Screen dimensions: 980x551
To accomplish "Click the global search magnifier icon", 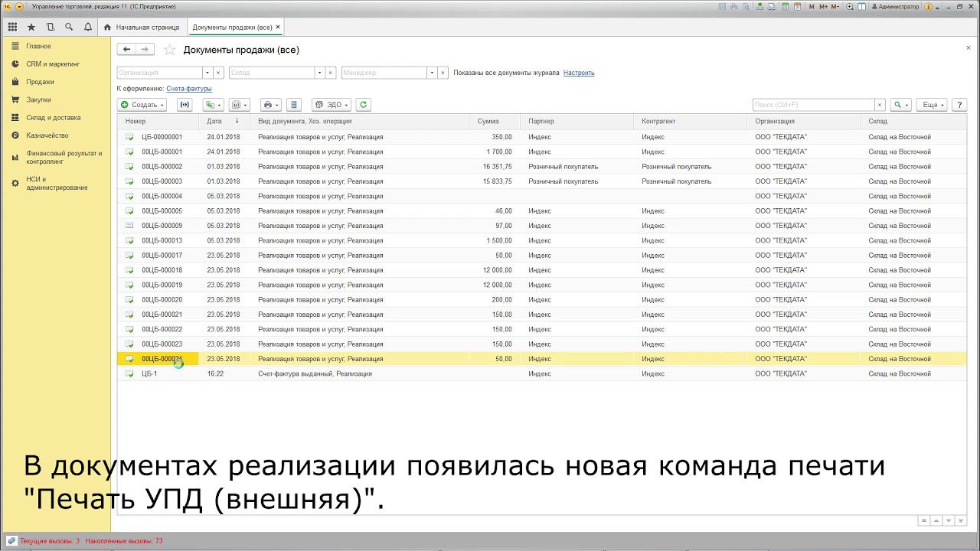I will 69,27.
